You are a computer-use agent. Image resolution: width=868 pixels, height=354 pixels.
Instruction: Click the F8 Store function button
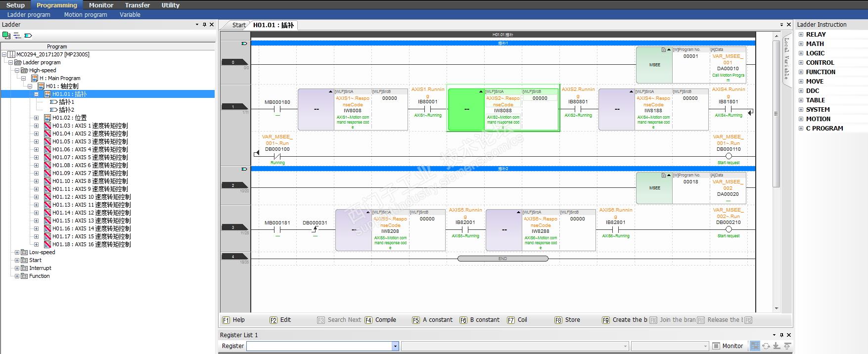[567, 320]
